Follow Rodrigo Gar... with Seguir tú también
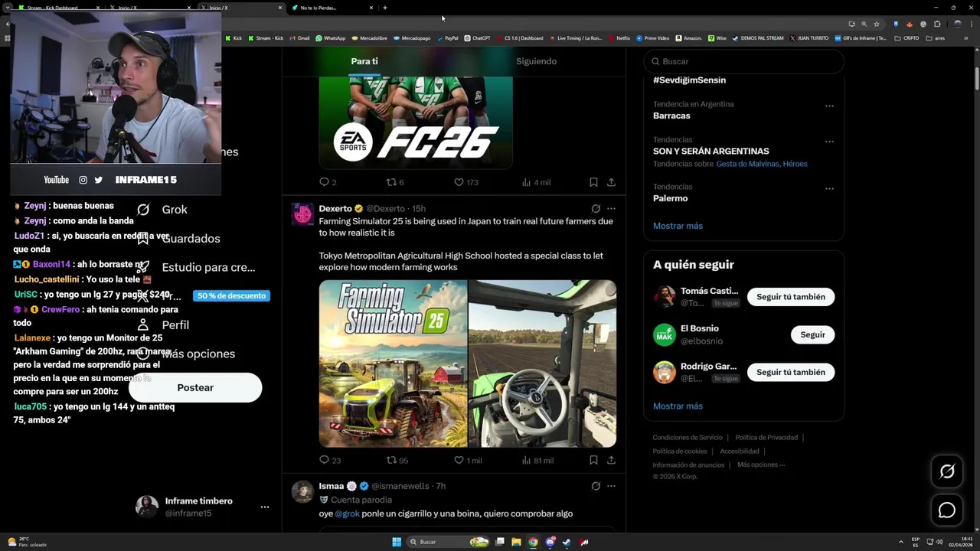The height and width of the screenshot is (551, 980). click(791, 373)
